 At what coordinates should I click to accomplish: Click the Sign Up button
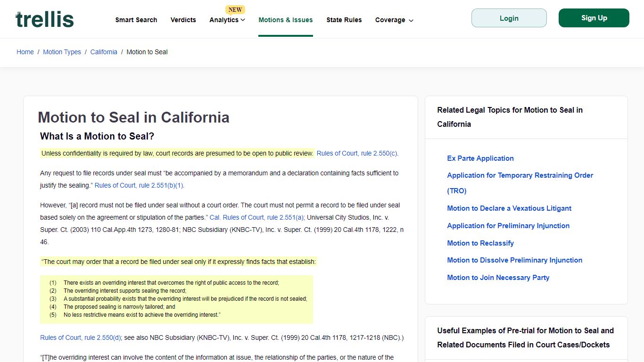click(594, 18)
